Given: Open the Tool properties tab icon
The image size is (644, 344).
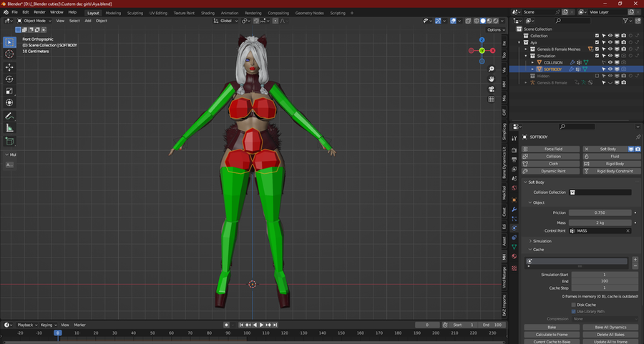Looking at the screenshot, I should [514, 138].
